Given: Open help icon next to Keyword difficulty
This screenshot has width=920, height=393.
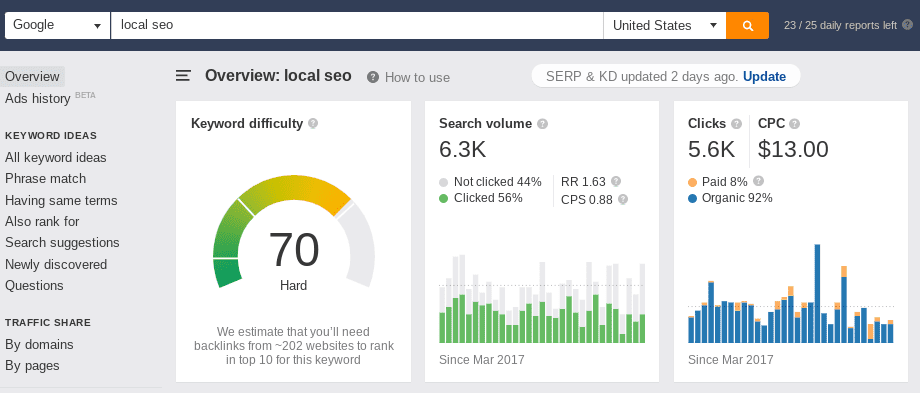Looking at the screenshot, I should click(x=313, y=124).
